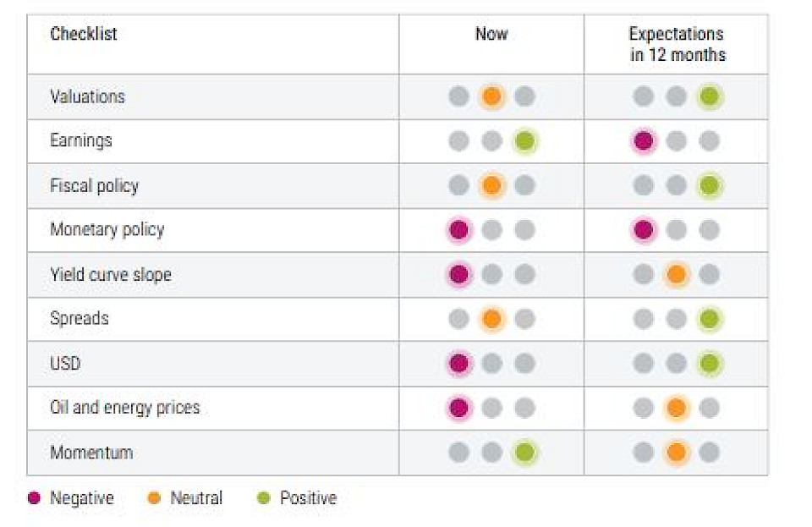Click the green USD expectations dot
The height and width of the screenshot is (527, 812).
pos(709,364)
